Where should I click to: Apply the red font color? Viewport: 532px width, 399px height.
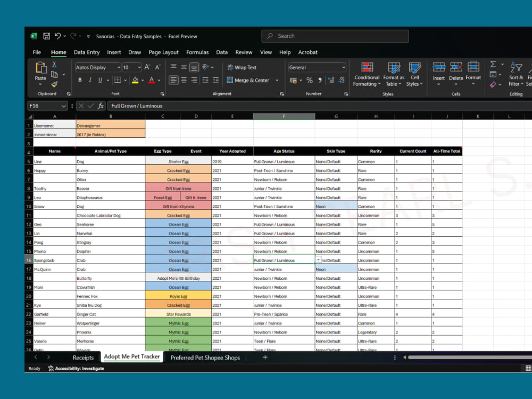click(151, 80)
